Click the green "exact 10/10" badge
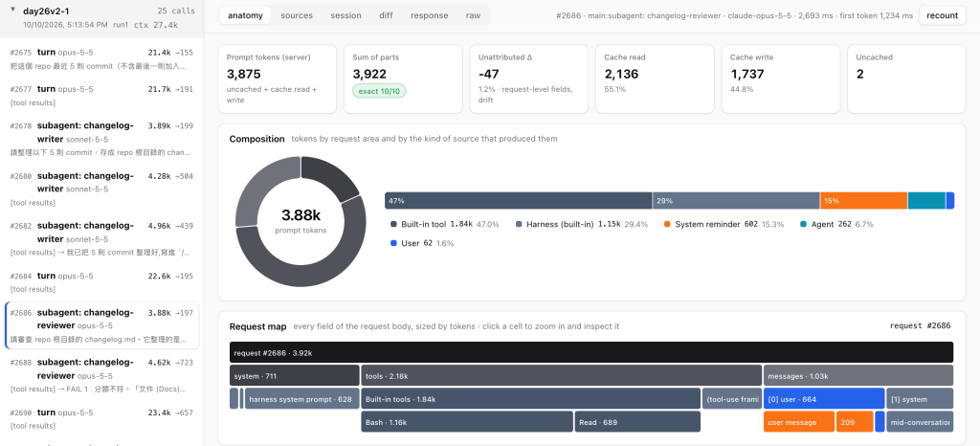The image size is (980, 446). tap(379, 91)
